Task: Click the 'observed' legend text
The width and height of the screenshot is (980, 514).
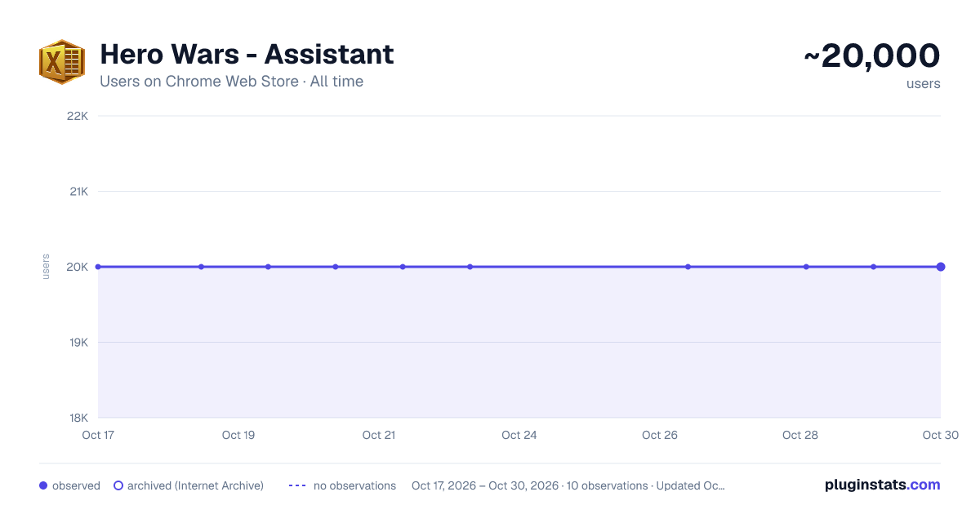Action: [76, 485]
